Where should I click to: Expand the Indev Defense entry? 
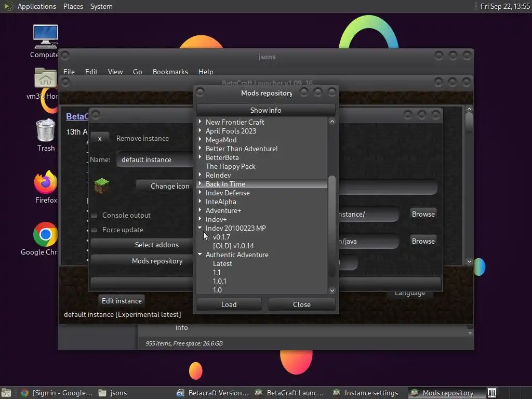point(200,192)
